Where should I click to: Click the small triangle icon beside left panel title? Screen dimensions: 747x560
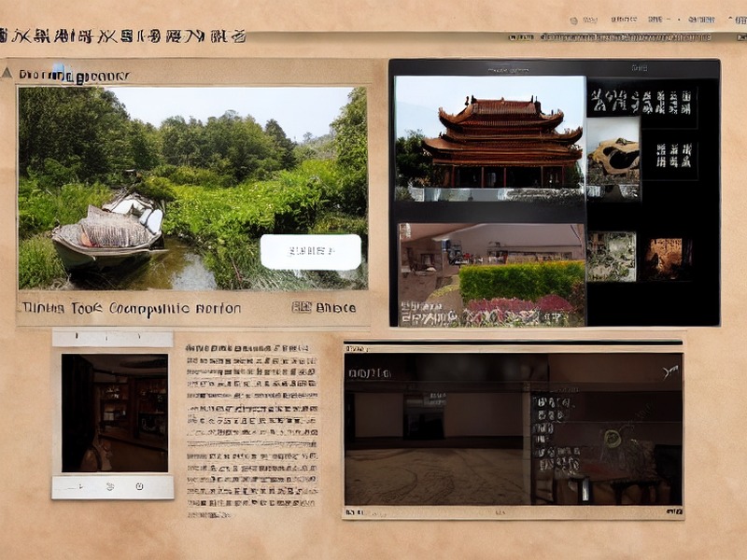[x=7, y=73]
